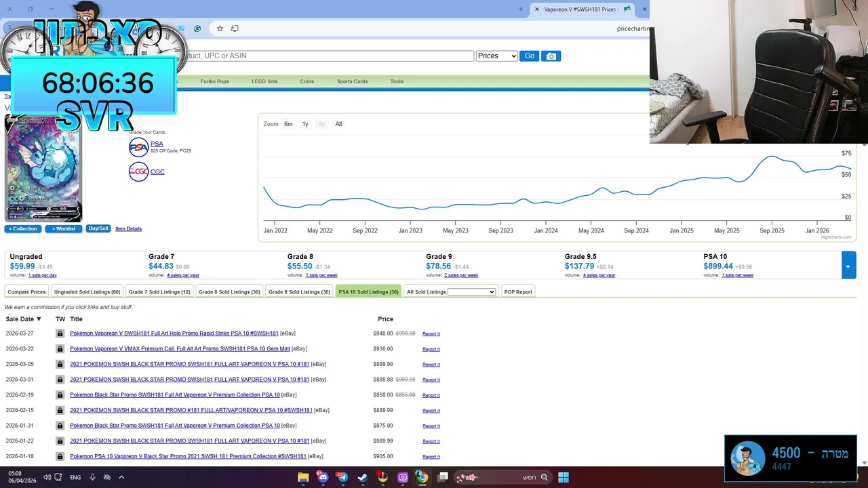
Task: Click the PSA 10 price $899.44
Action: coord(718,266)
